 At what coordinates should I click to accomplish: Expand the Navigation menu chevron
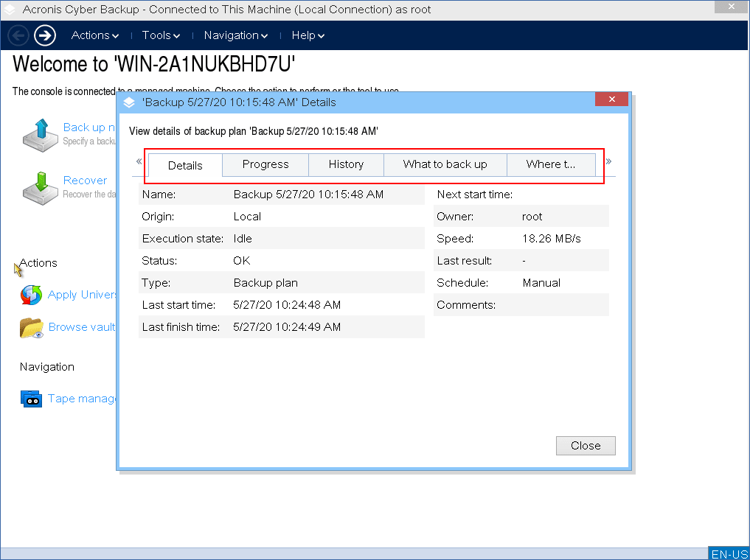point(265,36)
